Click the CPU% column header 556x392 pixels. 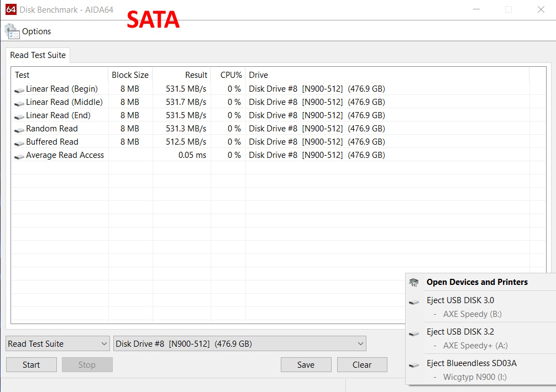(x=228, y=75)
